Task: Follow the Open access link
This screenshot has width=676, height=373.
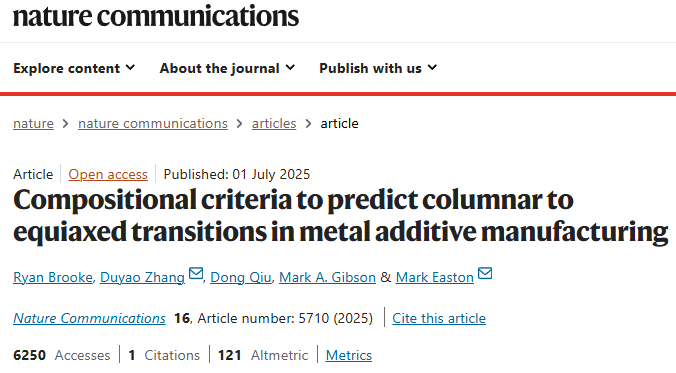Action: point(108,174)
